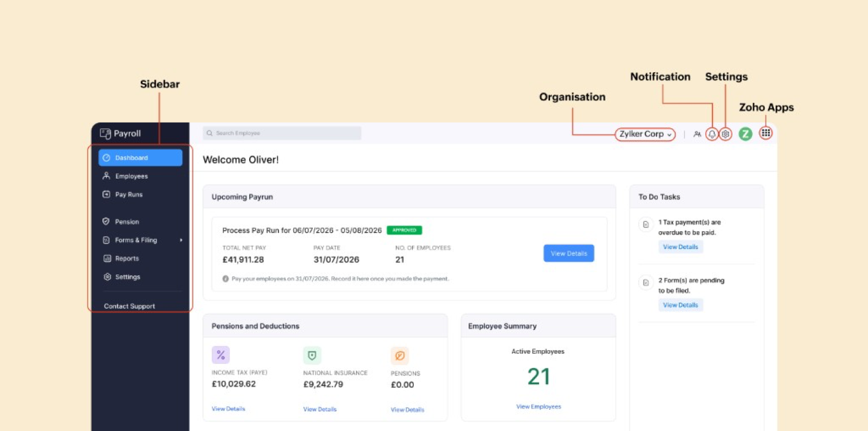Click the active employees count 21
Image resolution: width=868 pixels, height=431 pixels.
pos(538,377)
